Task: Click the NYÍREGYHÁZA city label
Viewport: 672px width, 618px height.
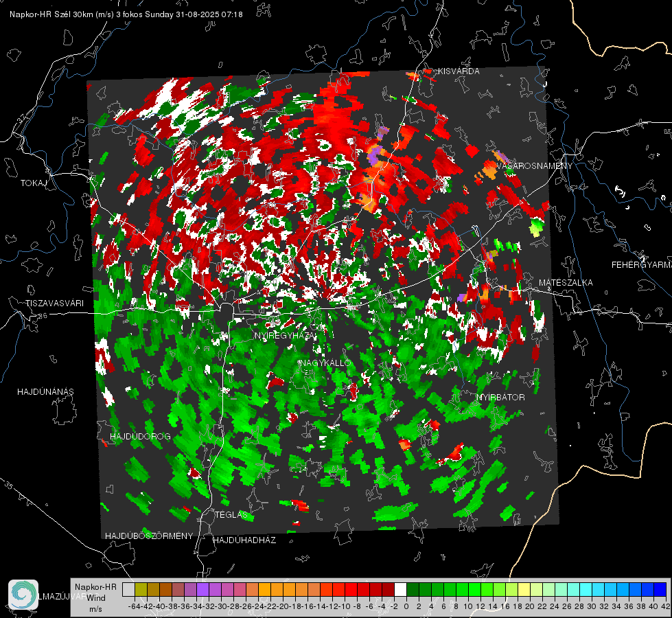Action: coord(286,335)
